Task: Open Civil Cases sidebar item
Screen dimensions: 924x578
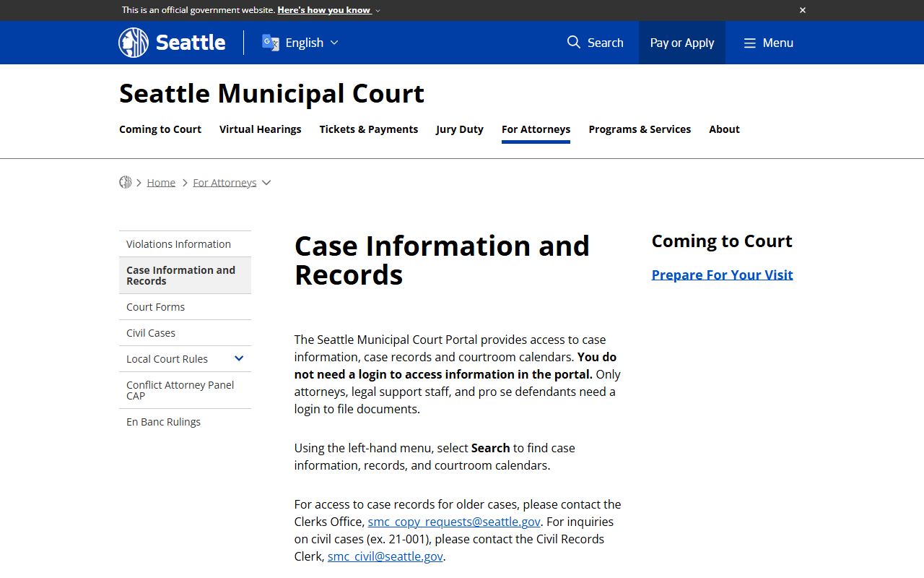Action: pyautogui.click(x=185, y=333)
